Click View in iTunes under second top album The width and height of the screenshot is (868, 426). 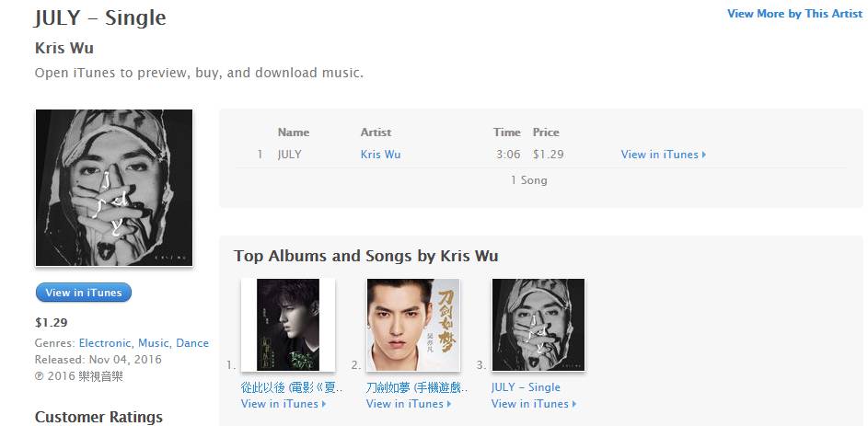[x=409, y=404]
